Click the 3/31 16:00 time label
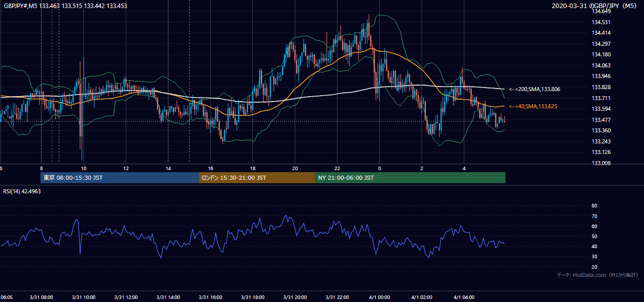 coord(211,297)
